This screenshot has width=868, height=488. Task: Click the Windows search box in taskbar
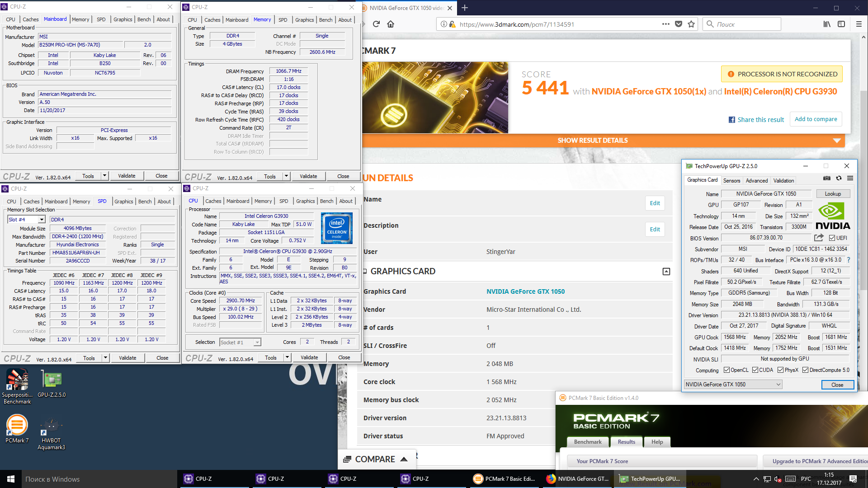(x=99, y=479)
